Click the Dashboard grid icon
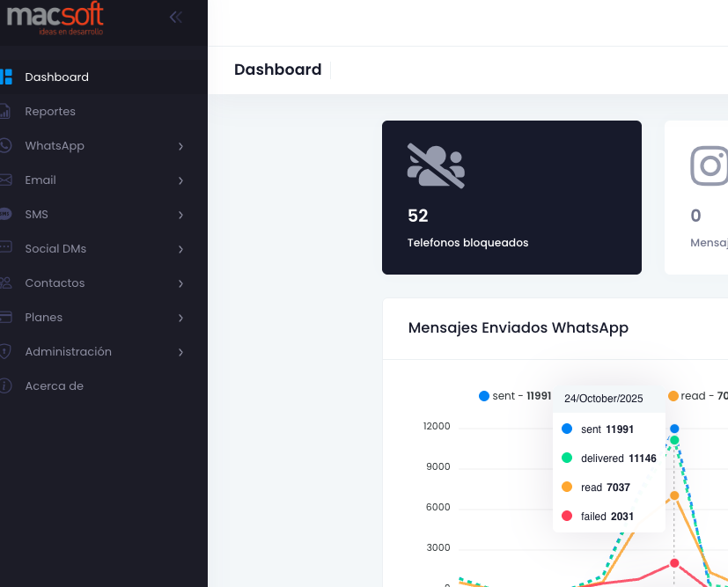Viewport: 728px width, 587px height. coord(6,77)
